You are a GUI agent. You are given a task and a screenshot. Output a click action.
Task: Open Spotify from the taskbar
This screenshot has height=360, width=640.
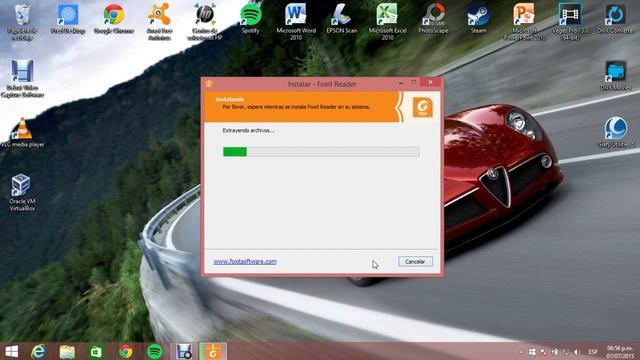click(155, 351)
